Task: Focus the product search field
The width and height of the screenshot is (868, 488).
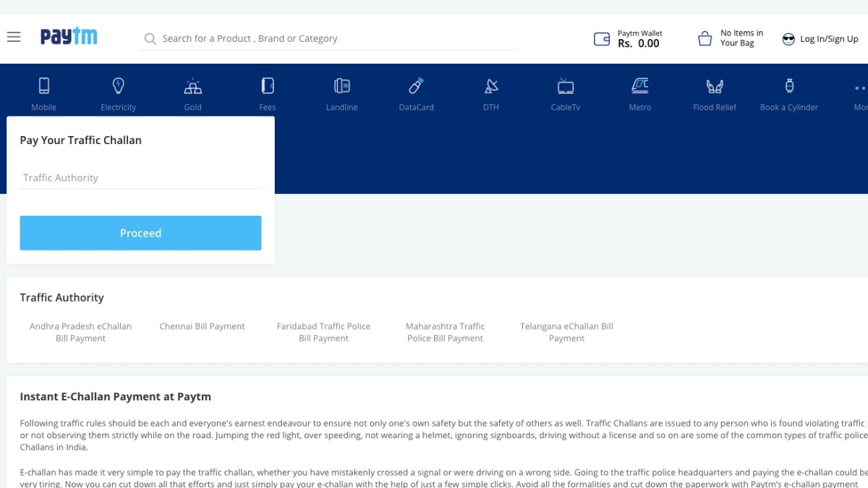Action: pyautogui.click(x=328, y=39)
